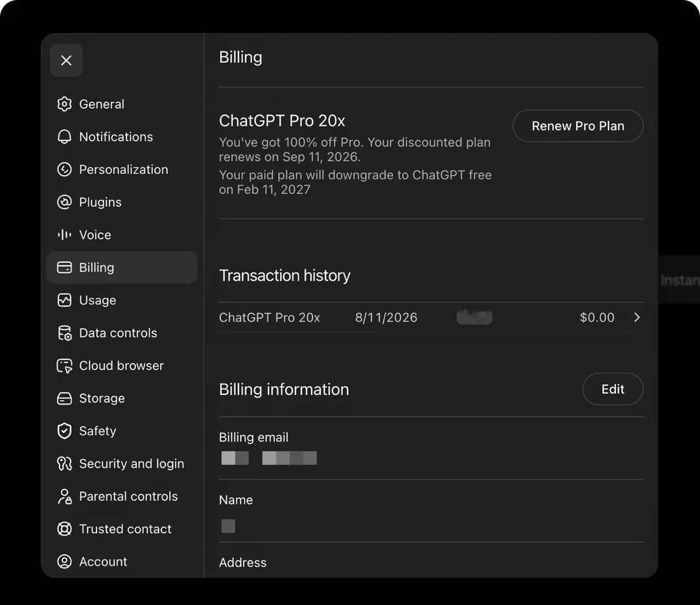
Task: Open the Storage section
Action: [122, 398]
